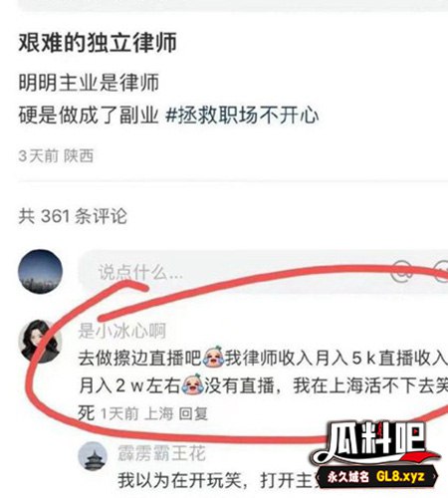Click post body text 明明主业是律师

pyautogui.click(x=89, y=83)
